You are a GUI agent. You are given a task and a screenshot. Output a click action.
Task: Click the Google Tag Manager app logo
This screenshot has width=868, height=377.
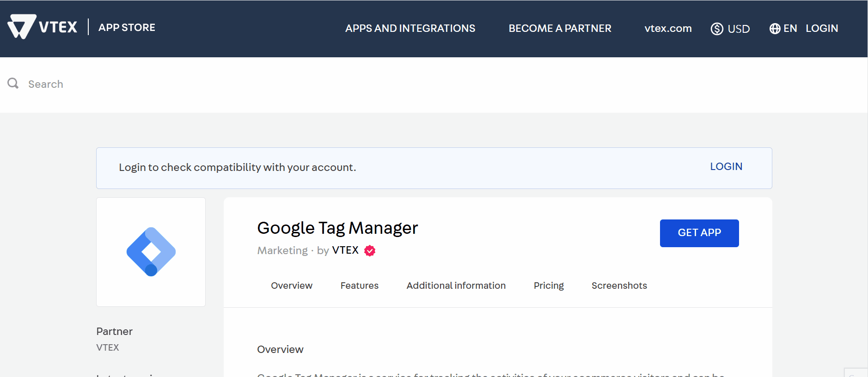(x=151, y=252)
